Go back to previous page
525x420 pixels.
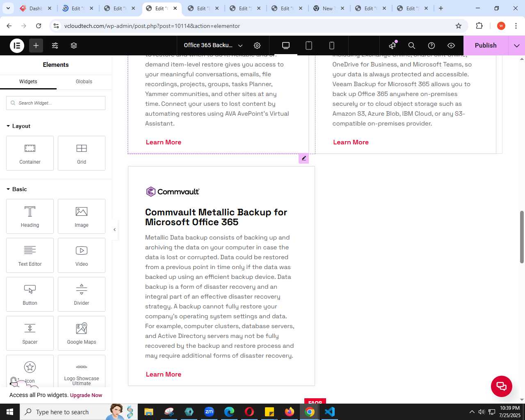point(9,26)
